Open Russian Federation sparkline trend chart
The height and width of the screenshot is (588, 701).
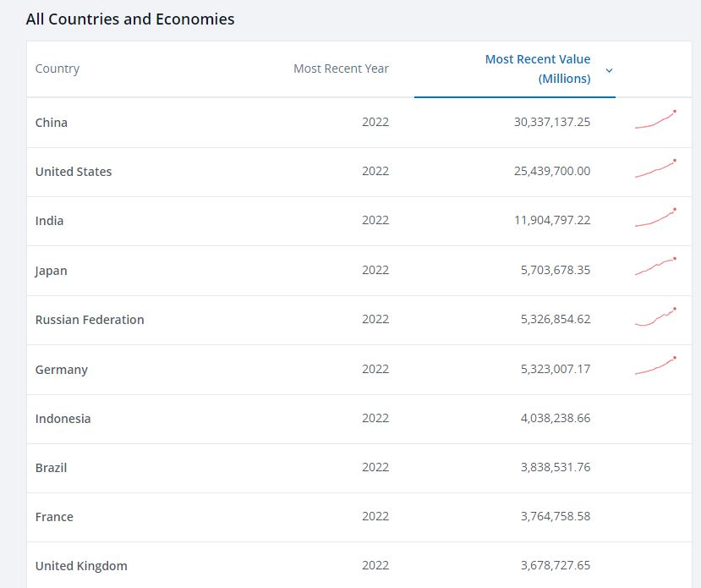tap(655, 317)
